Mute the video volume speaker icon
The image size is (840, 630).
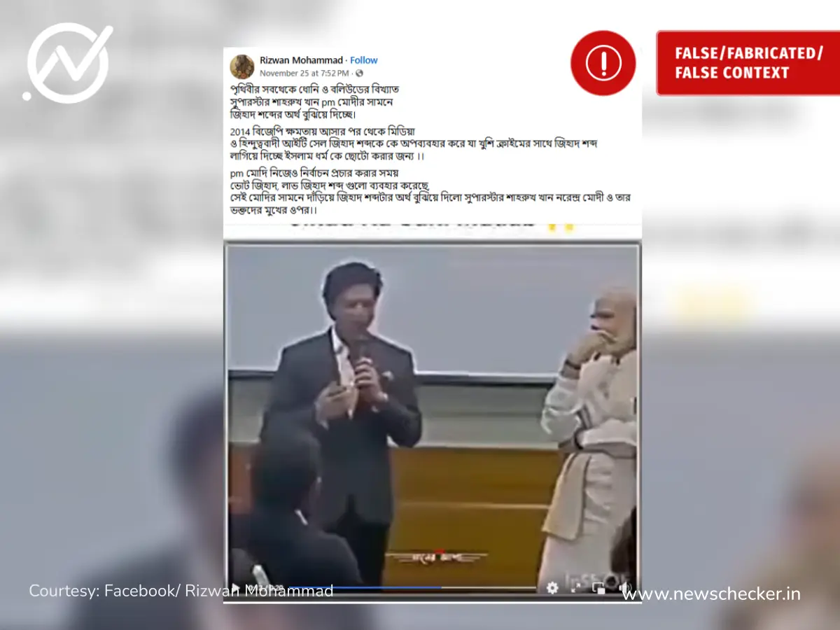click(x=624, y=588)
